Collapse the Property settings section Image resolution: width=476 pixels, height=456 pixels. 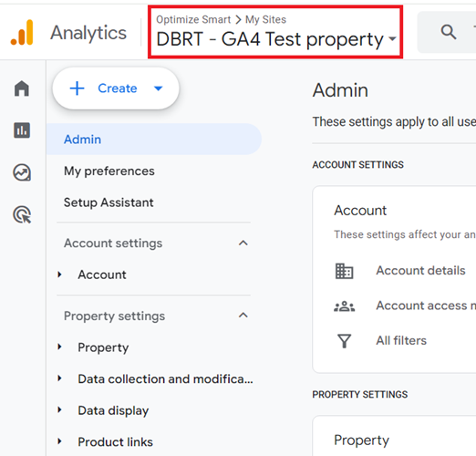tap(243, 316)
